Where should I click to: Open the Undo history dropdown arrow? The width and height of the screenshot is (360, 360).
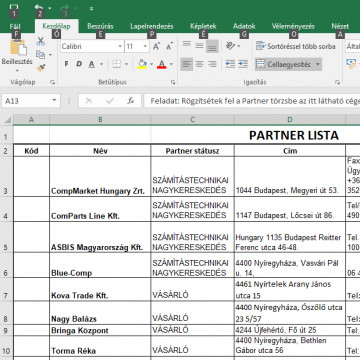[50, 8]
